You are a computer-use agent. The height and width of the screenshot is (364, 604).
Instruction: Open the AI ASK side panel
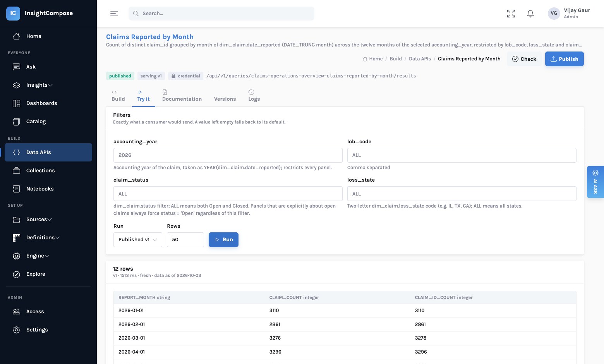tap(595, 182)
